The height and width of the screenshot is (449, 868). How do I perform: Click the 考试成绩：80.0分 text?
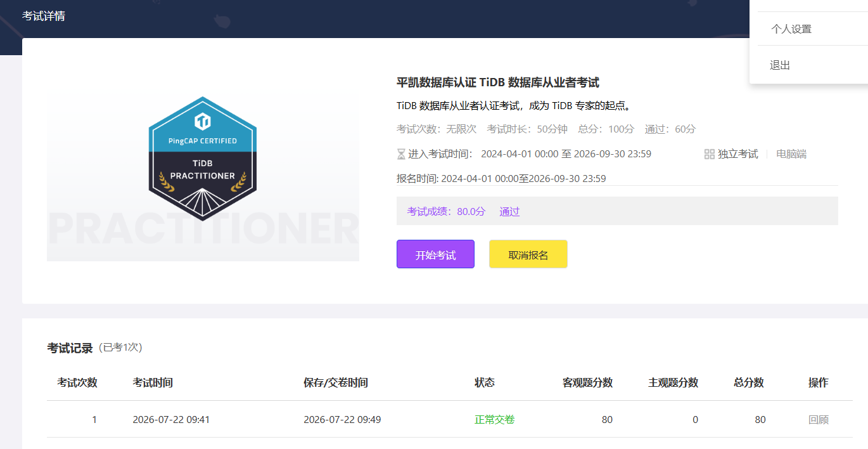(446, 212)
